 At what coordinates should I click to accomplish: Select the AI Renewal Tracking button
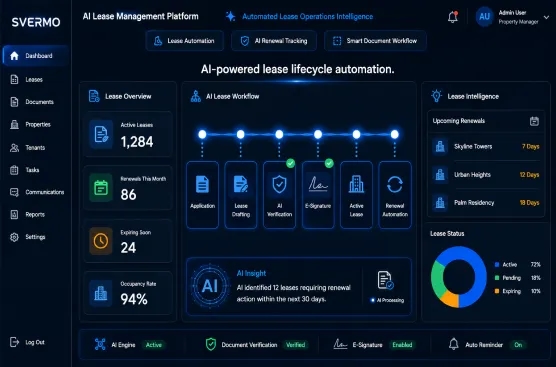pyautogui.click(x=274, y=41)
